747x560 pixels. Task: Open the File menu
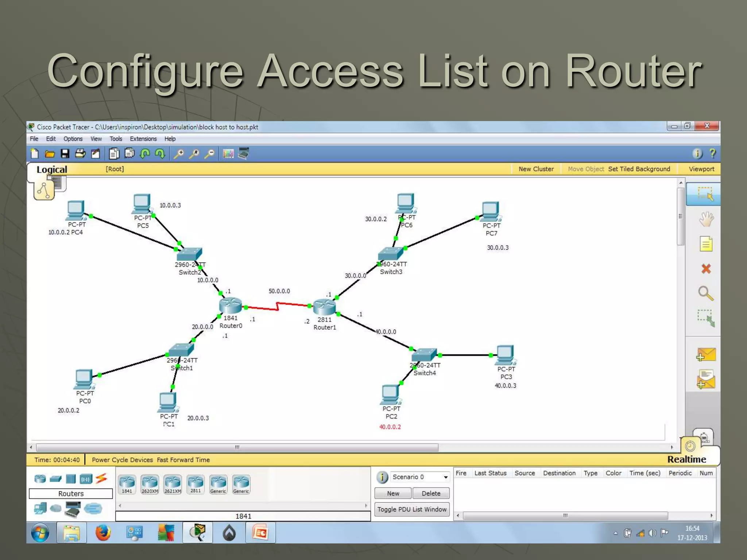(x=34, y=139)
